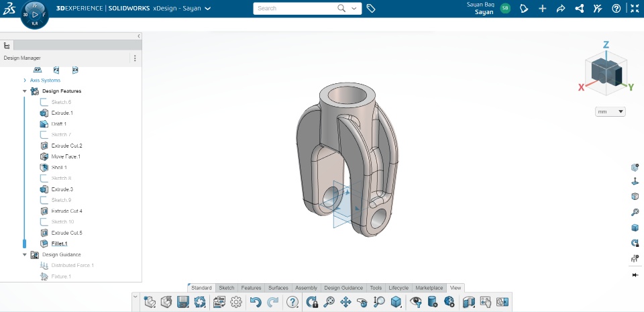The height and width of the screenshot is (312, 644).
Task: Open the view orientation cube icon
Action: [396, 303]
